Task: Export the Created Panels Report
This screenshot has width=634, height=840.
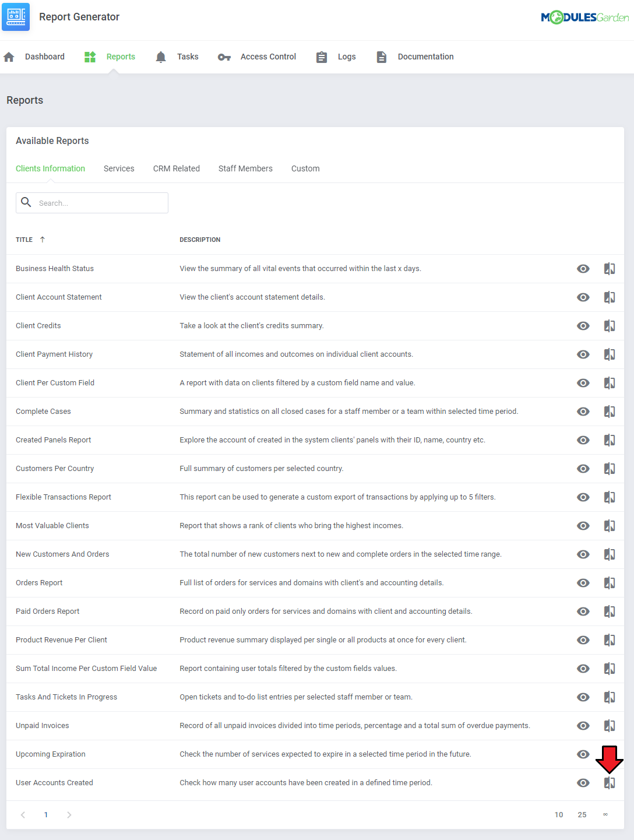Action: [x=610, y=440]
